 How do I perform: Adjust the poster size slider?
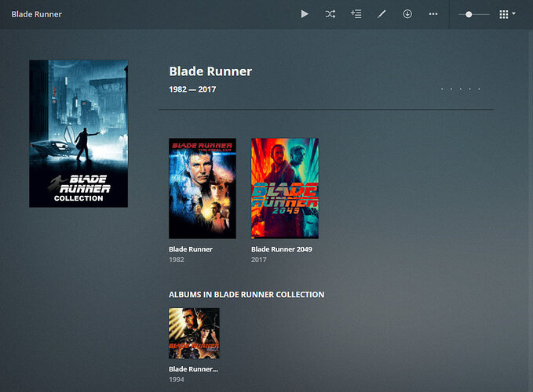point(473,14)
